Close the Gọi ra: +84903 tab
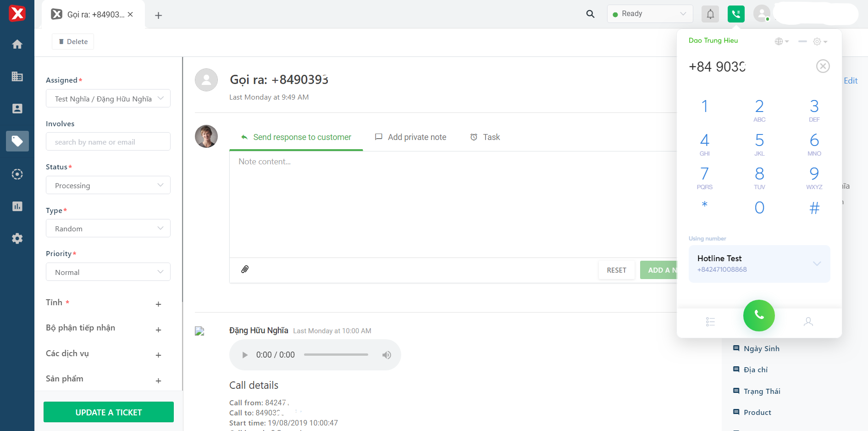 pyautogui.click(x=130, y=14)
